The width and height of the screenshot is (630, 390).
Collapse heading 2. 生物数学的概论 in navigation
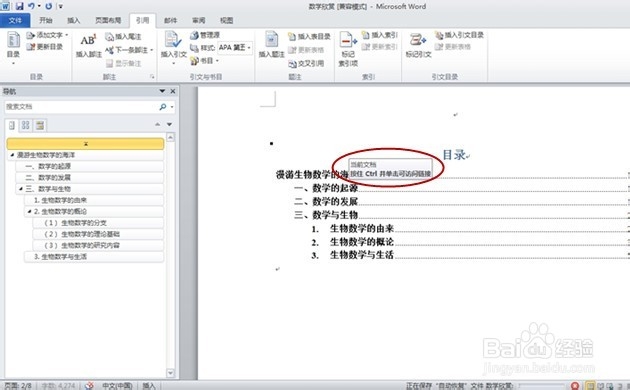click(x=30, y=211)
